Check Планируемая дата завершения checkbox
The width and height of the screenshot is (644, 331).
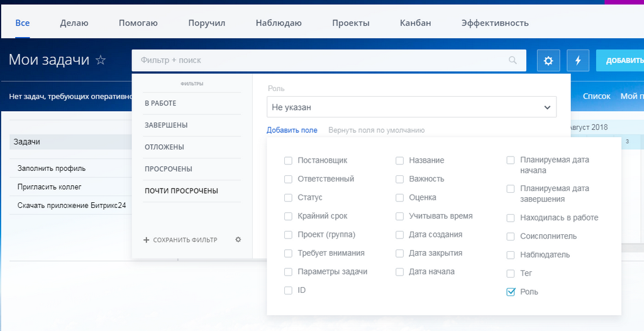pyautogui.click(x=510, y=188)
